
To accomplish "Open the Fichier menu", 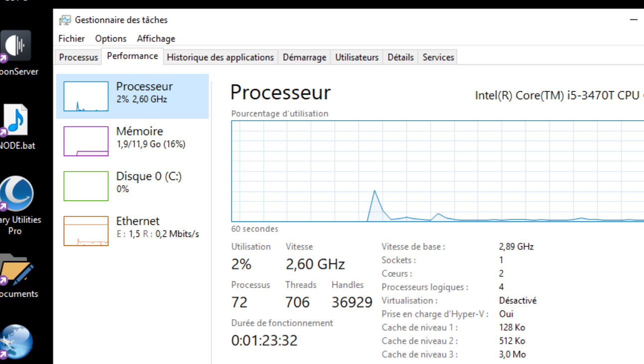I will [71, 38].
